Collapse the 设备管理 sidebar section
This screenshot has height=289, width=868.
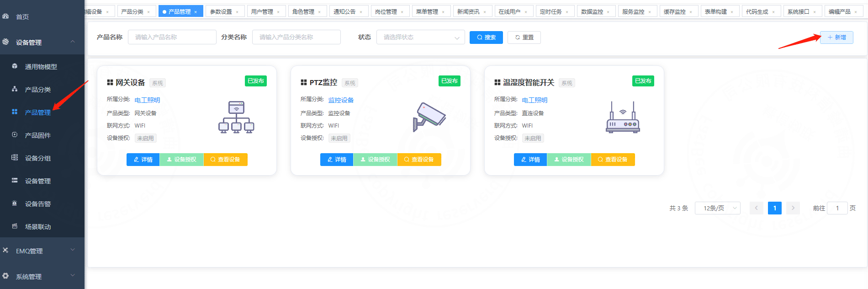pos(73,42)
